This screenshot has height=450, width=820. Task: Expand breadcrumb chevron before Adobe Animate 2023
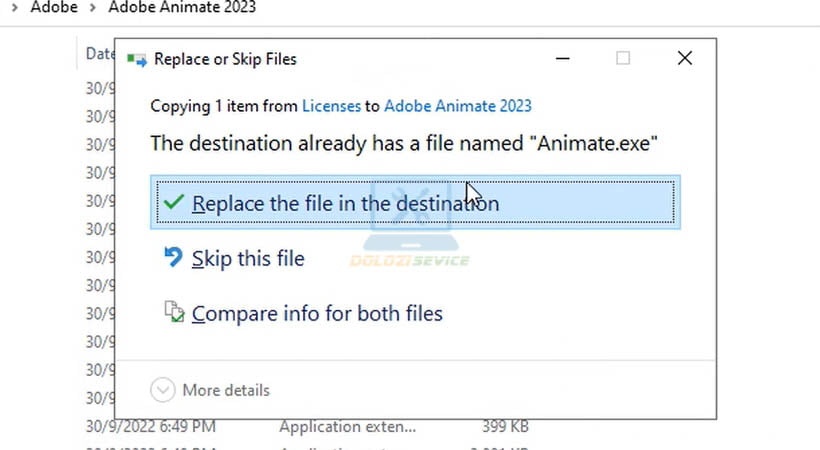click(x=93, y=8)
